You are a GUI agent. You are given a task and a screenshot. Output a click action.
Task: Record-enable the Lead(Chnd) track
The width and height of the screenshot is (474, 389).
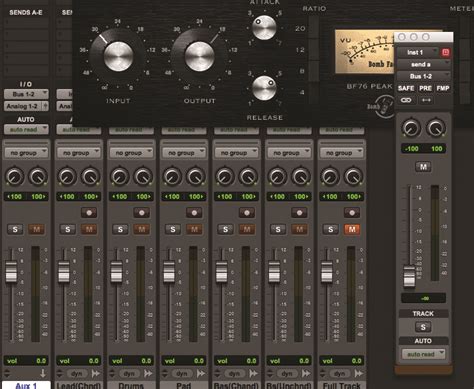pos(89,213)
